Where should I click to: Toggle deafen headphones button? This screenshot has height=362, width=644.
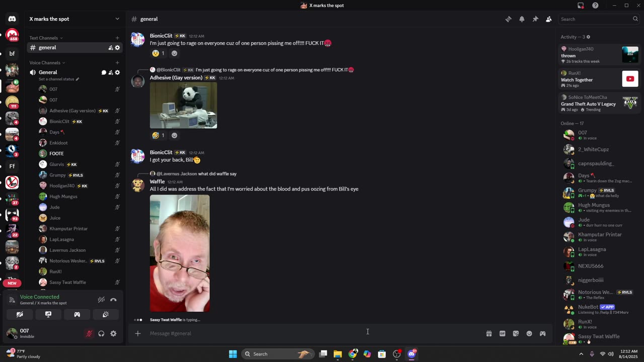coord(101,333)
